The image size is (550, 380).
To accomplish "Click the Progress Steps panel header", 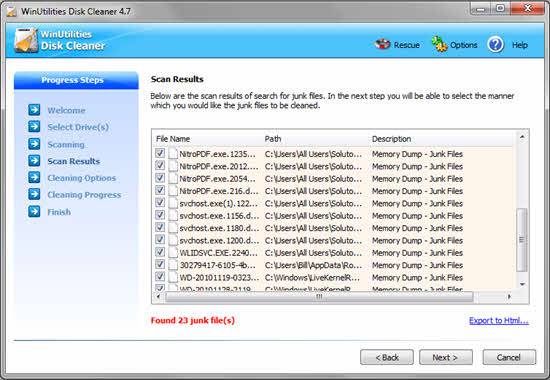I will tap(76, 80).
